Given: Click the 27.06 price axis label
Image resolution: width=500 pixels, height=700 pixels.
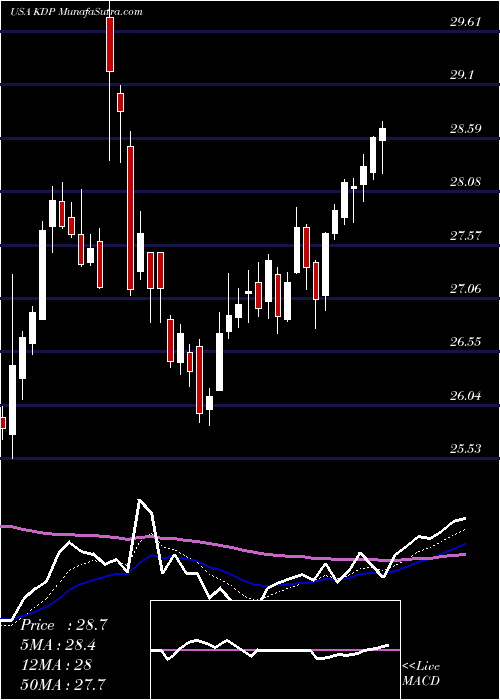Looking at the screenshot, I should click(x=466, y=289).
